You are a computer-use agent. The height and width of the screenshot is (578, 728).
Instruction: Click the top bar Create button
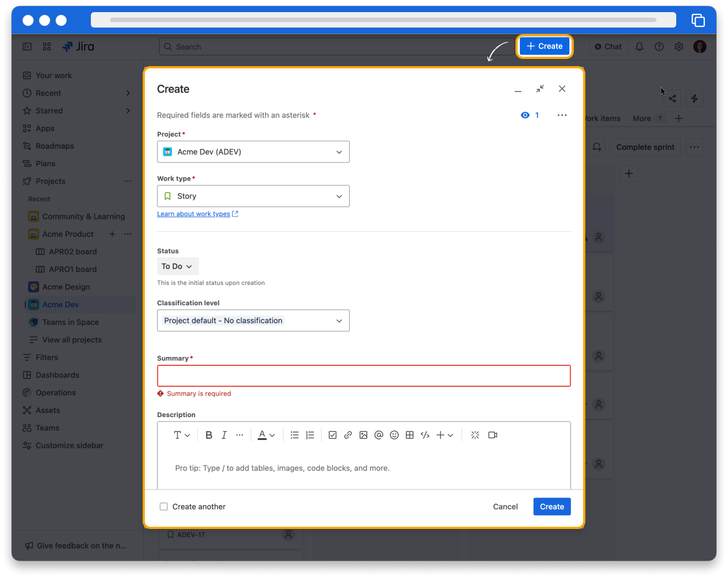tap(545, 46)
